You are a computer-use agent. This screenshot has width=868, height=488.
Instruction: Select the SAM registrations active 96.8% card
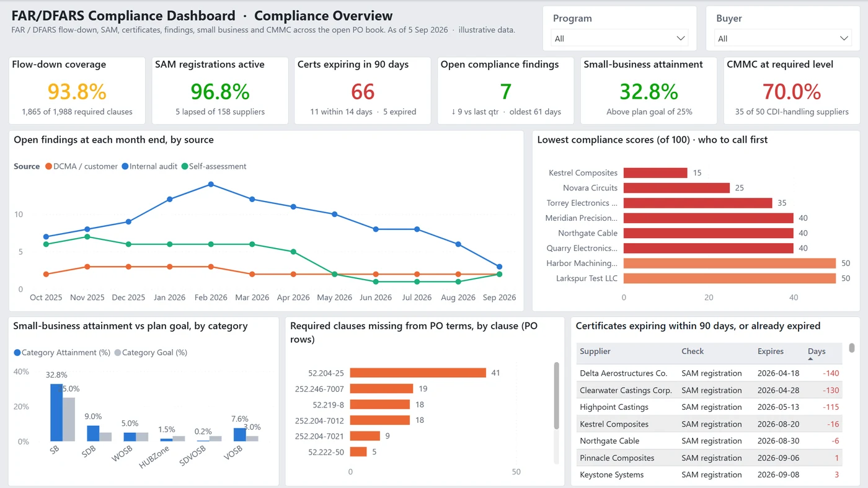coord(220,91)
